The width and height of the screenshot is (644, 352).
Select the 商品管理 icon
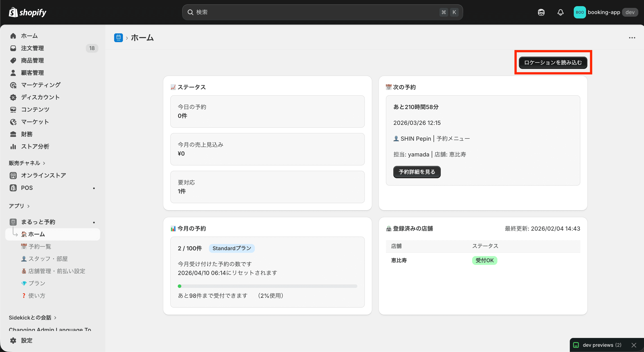coord(13,60)
